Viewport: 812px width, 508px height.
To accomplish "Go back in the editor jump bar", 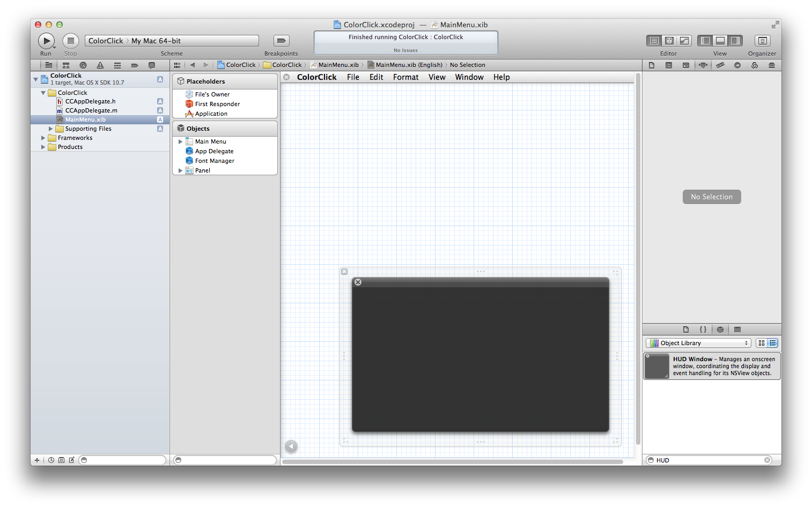I will (x=193, y=65).
